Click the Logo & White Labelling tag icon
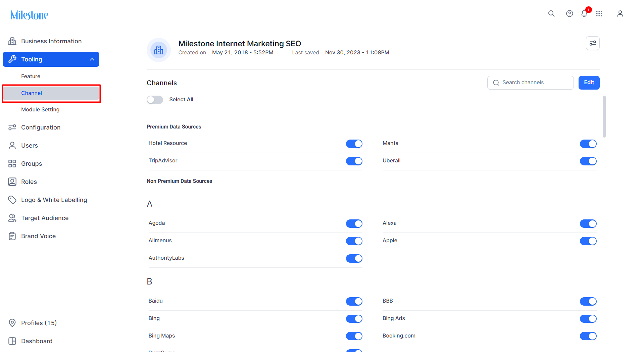The image size is (644, 362). point(12,200)
